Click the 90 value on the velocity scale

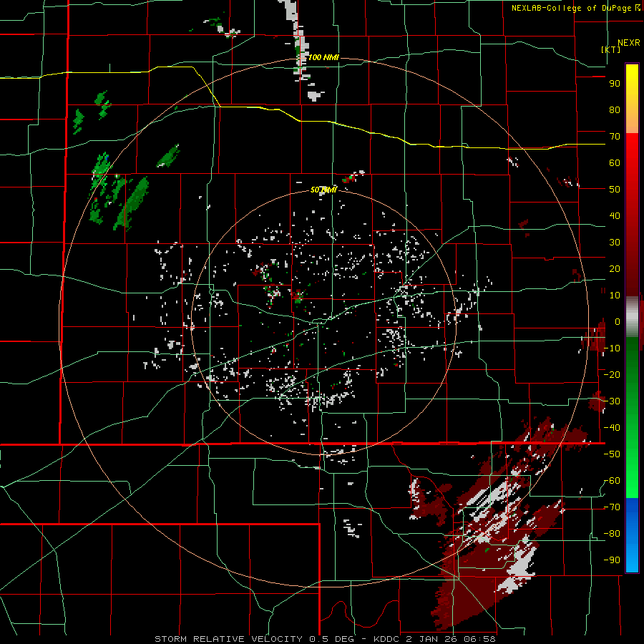click(x=615, y=84)
